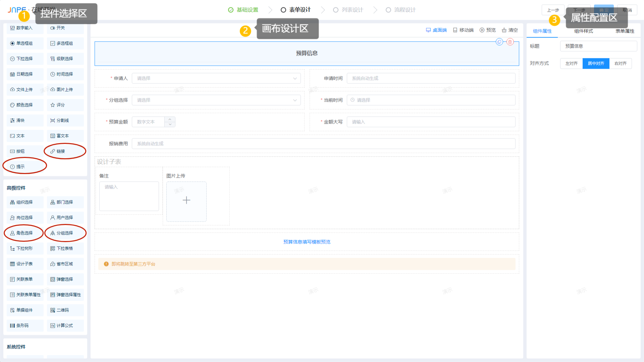The height and width of the screenshot is (362, 644).
Task: Click the copy icon on 预算信息 header
Action: click(499, 42)
